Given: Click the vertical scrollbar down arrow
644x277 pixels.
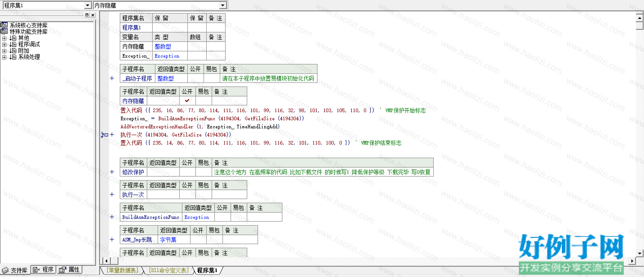Looking at the screenshot, I should (639, 253).
